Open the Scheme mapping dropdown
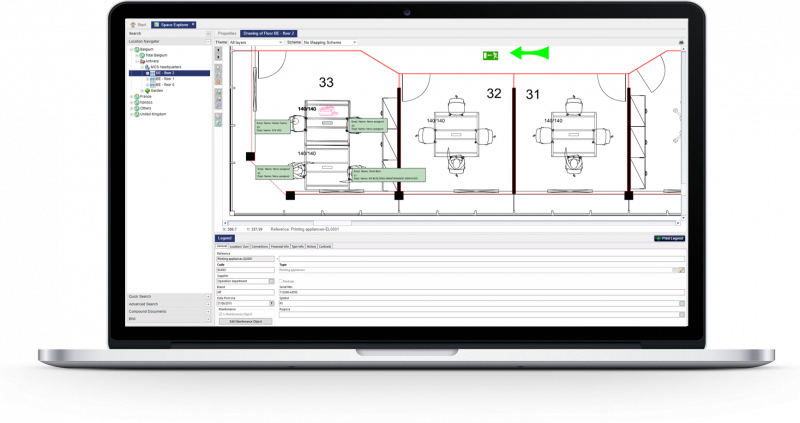The width and height of the screenshot is (800, 423). [330, 42]
